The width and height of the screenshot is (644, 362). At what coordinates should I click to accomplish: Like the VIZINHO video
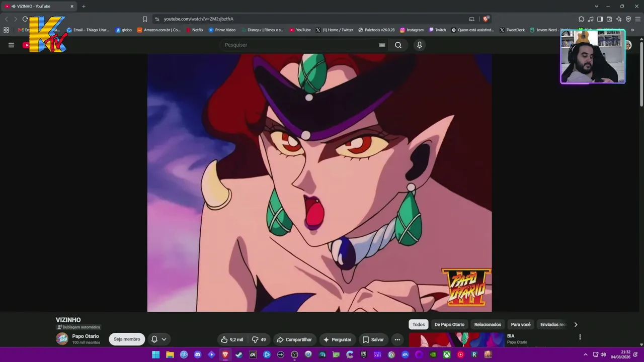pyautogui.click(x=232, y=339)
